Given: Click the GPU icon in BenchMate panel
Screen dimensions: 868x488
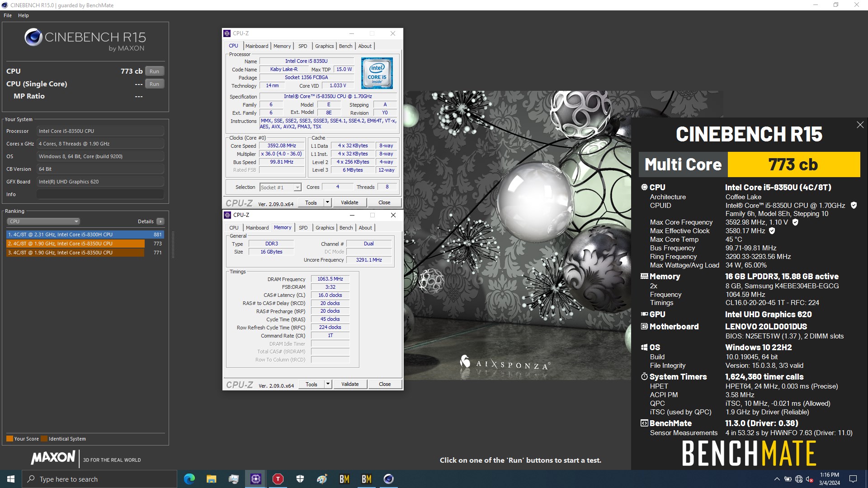Looking at the screenshot, I should tap(644, 314).
